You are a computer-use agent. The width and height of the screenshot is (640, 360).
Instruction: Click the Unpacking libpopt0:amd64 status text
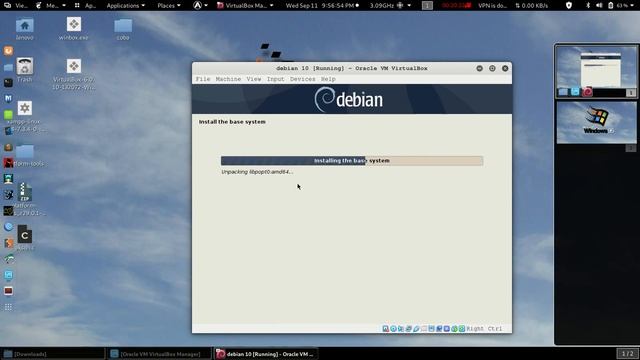click(257, 172)
